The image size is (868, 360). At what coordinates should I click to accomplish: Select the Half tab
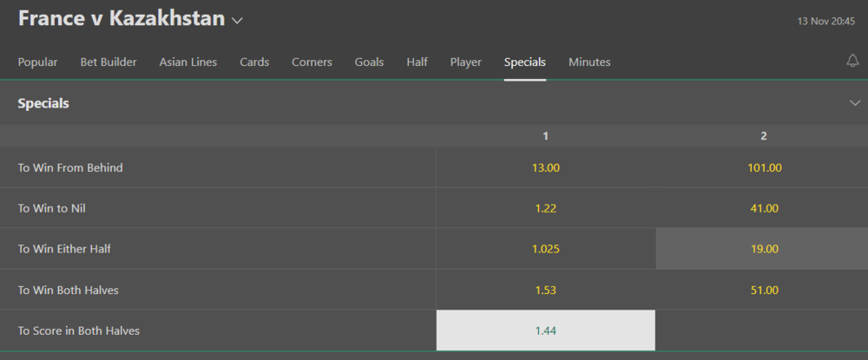tap(417, 62)
